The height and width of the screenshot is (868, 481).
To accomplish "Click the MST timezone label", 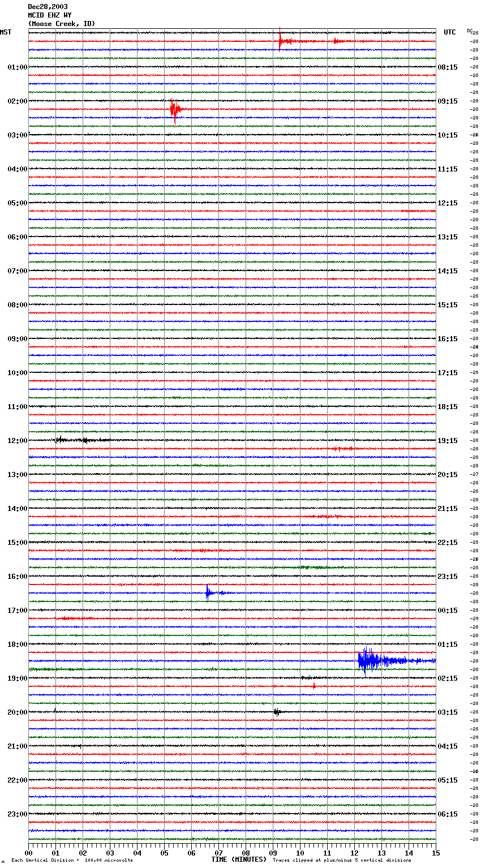I will tap(6, 32).
